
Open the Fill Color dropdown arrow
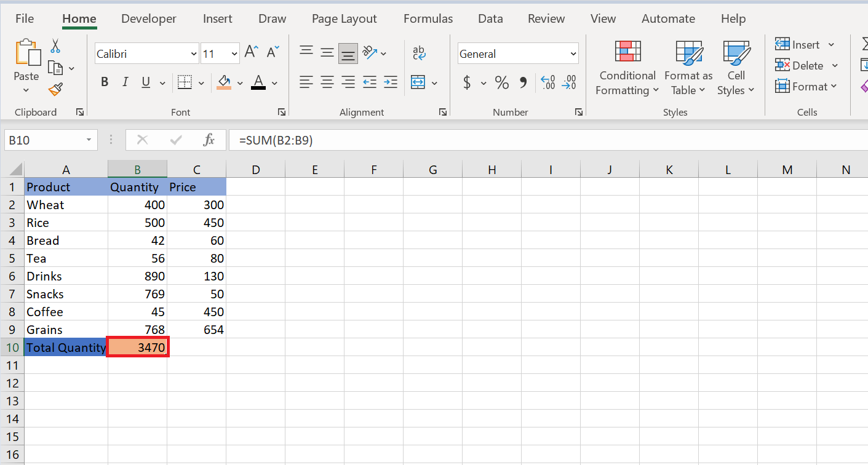click(x=240, y=82)
